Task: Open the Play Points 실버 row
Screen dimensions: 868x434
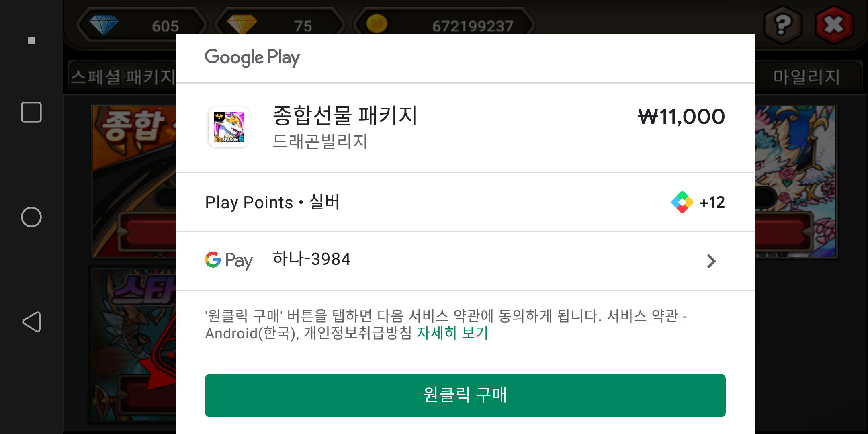Action: click(x=465, y=202)
